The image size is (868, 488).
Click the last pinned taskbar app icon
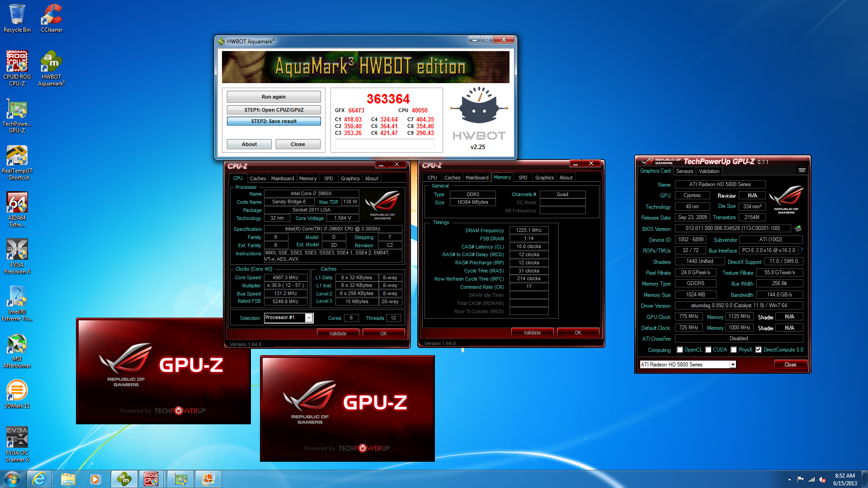pos(208,479)
